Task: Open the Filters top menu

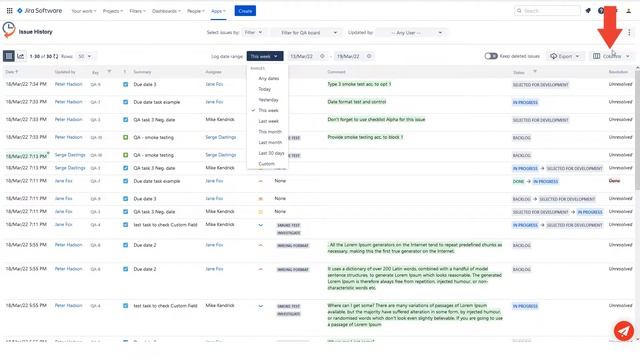Action: click(138, 11)
